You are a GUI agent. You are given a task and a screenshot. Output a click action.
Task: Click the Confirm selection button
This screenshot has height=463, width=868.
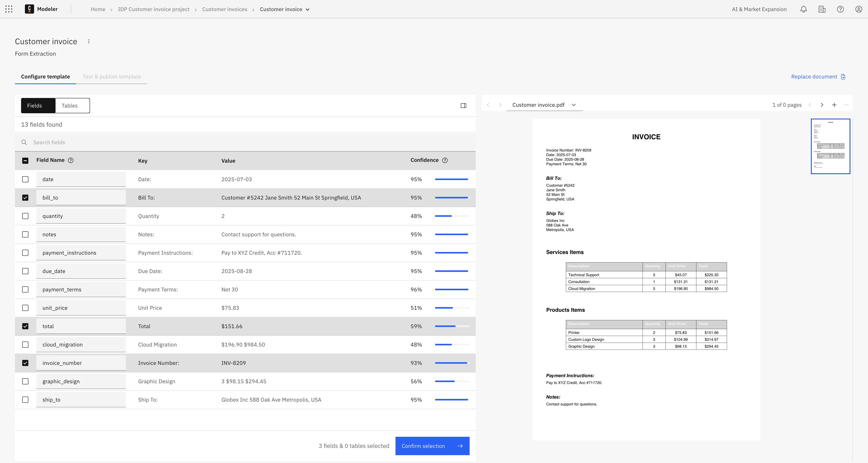tap(432, 446)
